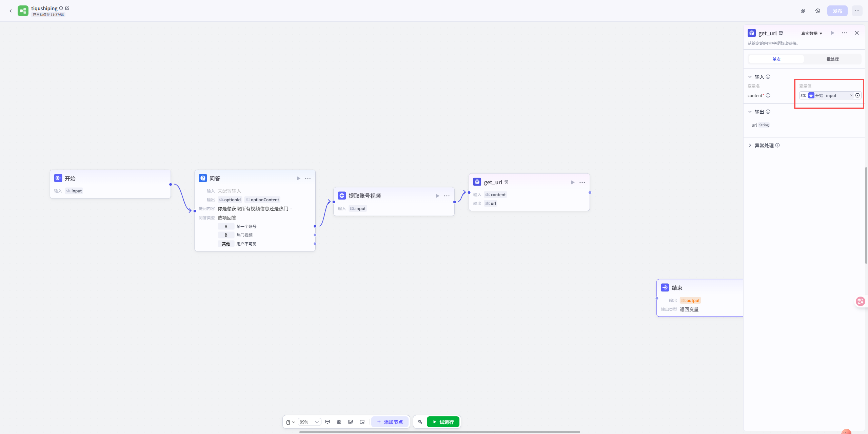
Task: Switch to the 批处理 tab
Action: (832, 59)
